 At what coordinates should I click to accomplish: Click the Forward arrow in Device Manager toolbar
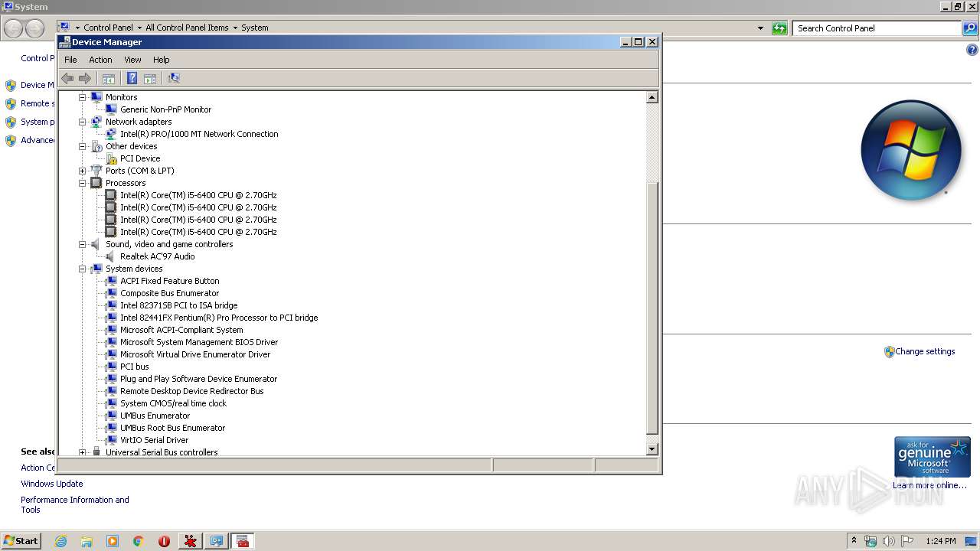click(x=85, y=78)
